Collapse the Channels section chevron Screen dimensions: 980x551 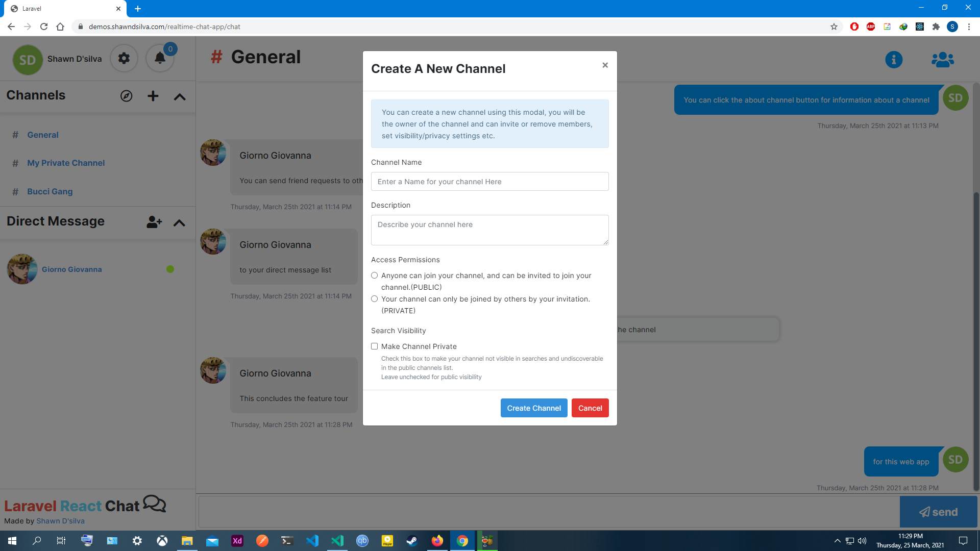point(180,97)
